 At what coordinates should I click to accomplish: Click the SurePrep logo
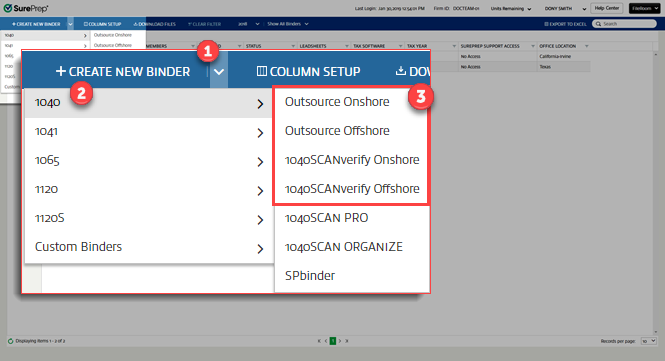point(26,8)
